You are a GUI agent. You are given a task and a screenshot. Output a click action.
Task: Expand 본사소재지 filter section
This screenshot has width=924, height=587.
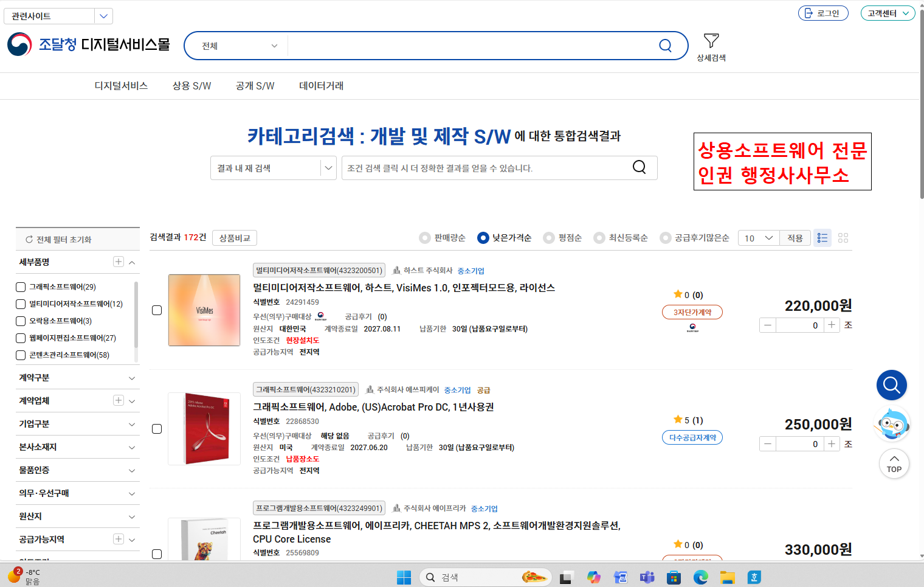[x=78, y=447]
